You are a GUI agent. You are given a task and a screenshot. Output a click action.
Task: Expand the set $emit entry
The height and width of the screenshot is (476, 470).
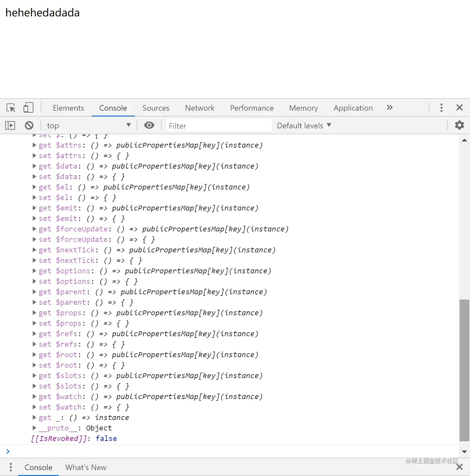tap(34, 218)
